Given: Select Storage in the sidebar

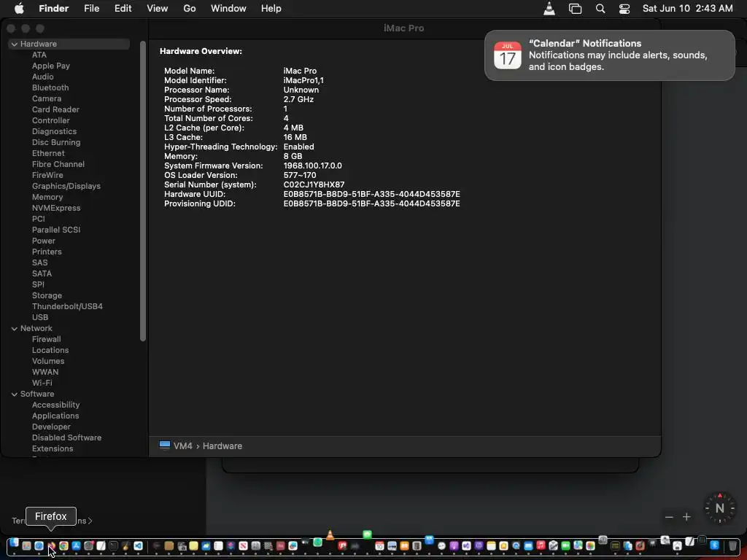Looking at the screenshot, I should [47, 296].
